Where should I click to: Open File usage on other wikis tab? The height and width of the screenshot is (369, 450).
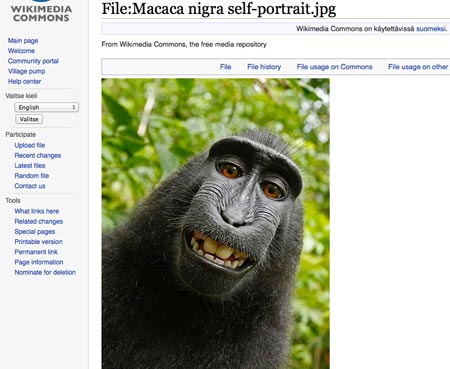(419, 67)
